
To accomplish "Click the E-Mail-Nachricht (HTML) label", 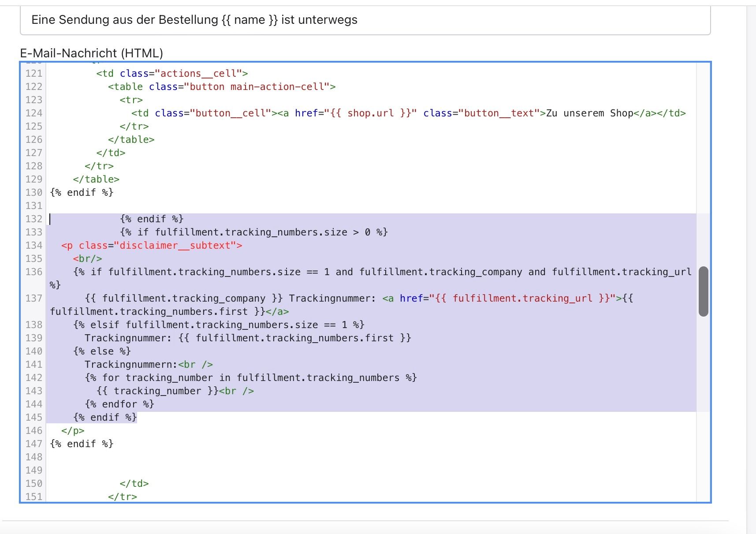I will click(92, 53).
